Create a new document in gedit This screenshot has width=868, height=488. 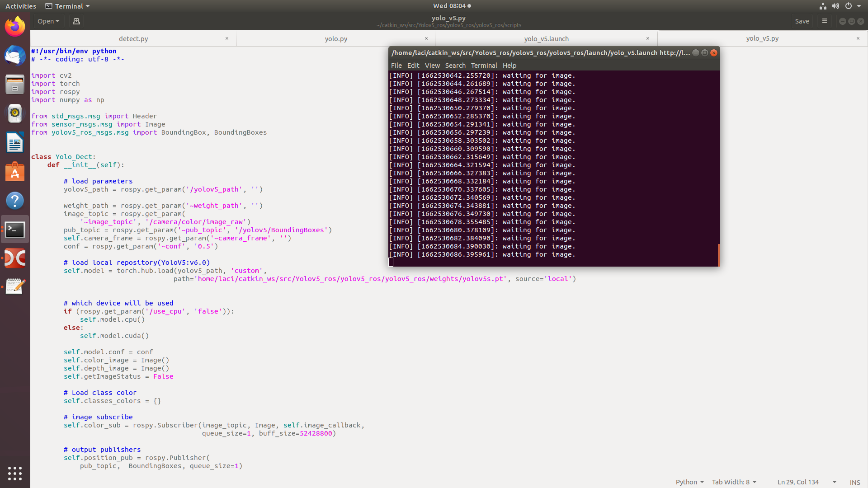tap(76, 21)
